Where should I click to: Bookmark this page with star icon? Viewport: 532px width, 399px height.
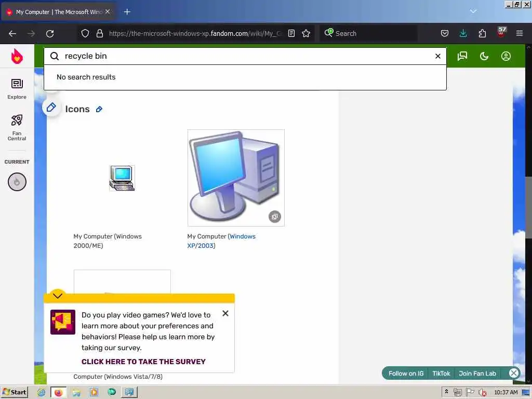(306, 33)
